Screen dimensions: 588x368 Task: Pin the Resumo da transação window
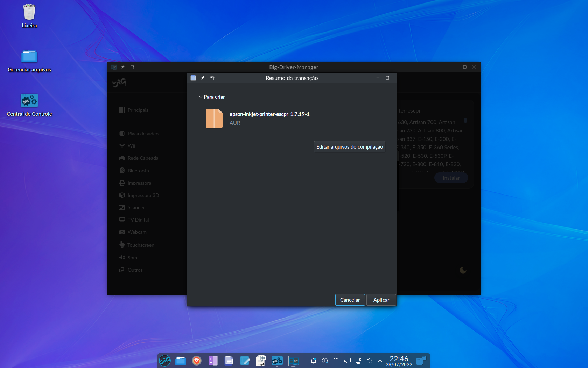point(203,78)
